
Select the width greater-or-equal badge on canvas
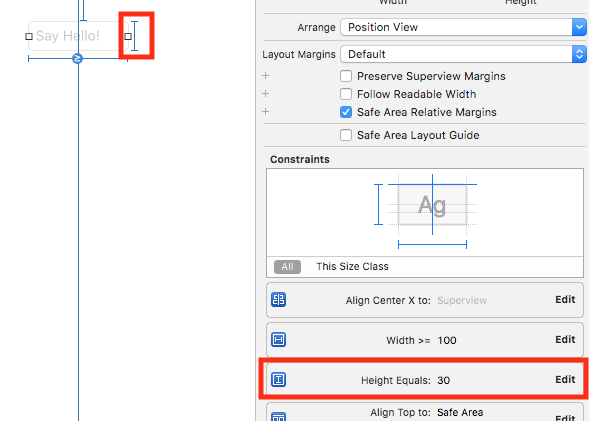coord(77,59)
